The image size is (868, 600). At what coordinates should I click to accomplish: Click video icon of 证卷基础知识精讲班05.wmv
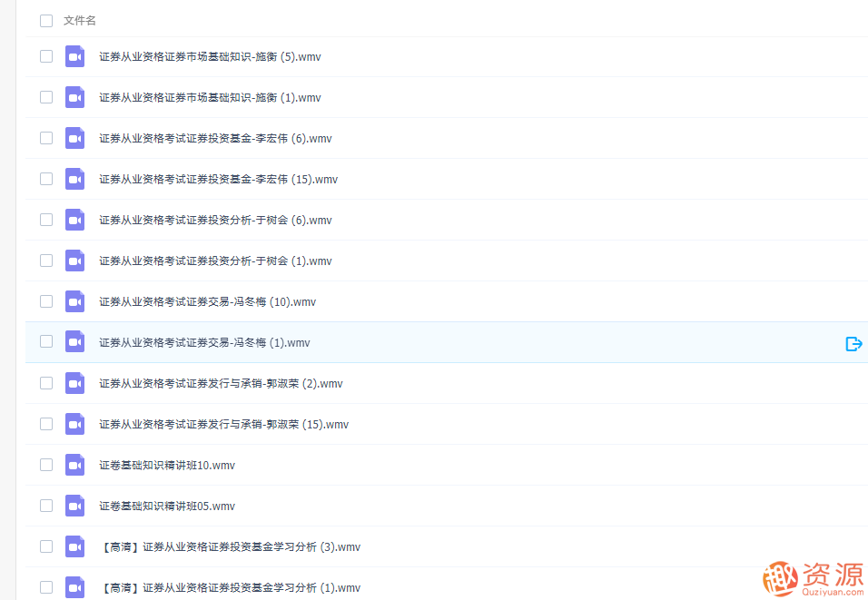tap(74, 506)
